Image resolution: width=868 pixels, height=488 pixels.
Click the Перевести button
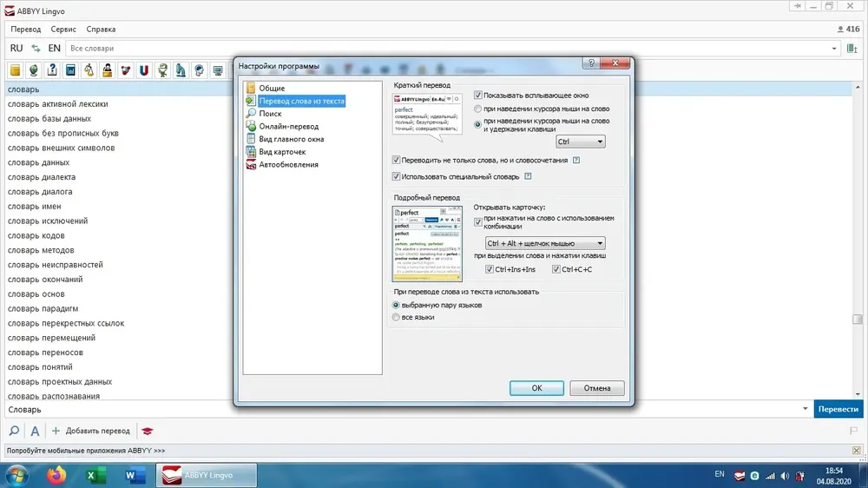(x=838, y=409)
